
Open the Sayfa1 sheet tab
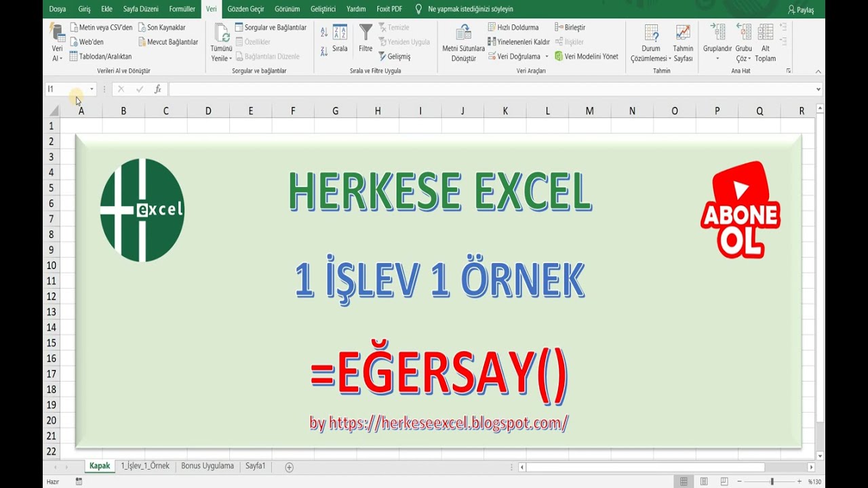coord(256,466)
